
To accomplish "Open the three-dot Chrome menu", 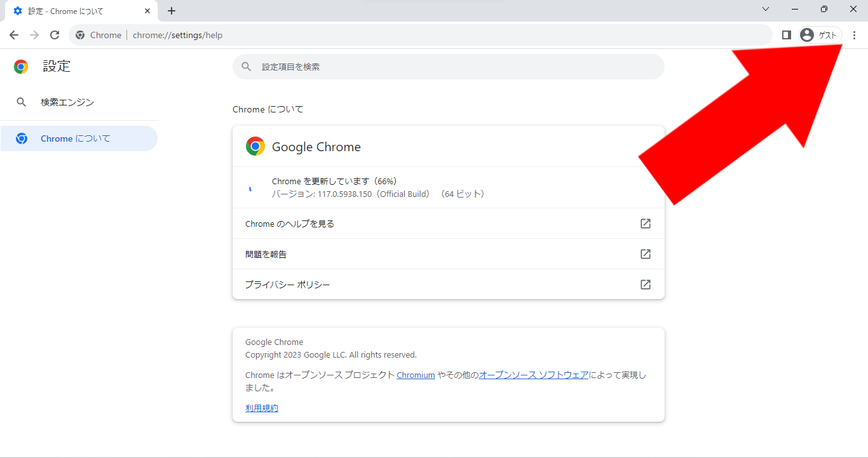I will click(x=854, y=35).
